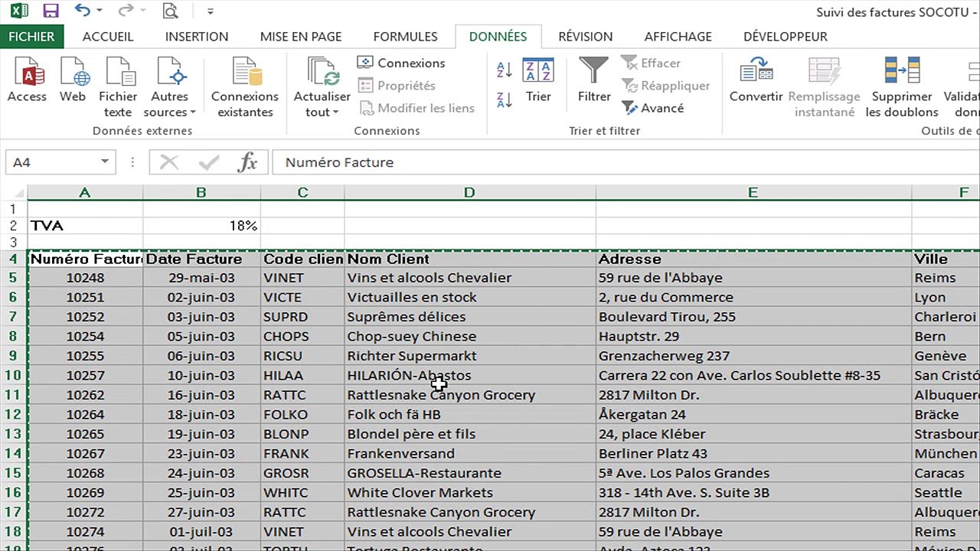Viewport: 980px width, 551px height.
Task: Click the Web data source icon
Action: click(73, 75)
